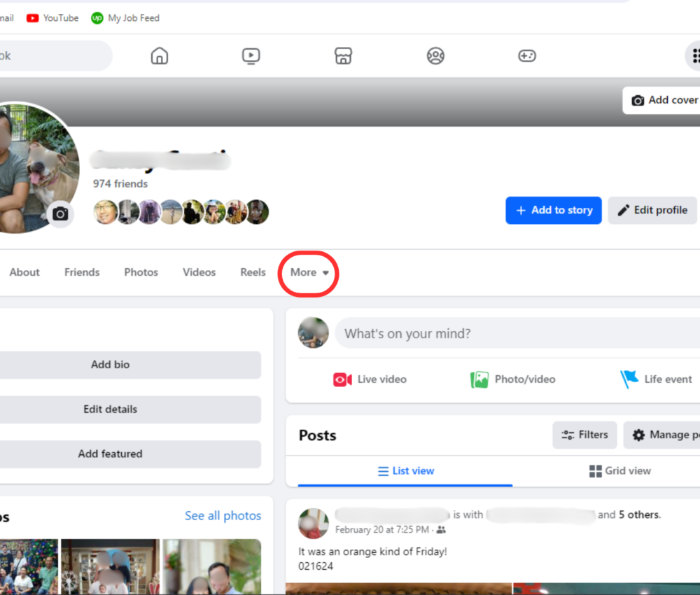
Task: Expand the More dropdown on the profile
Action: [x=308, y=272]
